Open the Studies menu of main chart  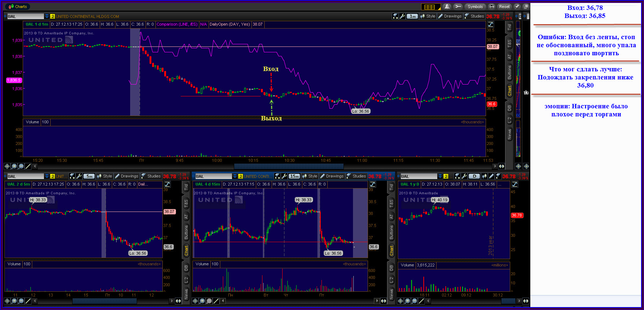(474, 16)
